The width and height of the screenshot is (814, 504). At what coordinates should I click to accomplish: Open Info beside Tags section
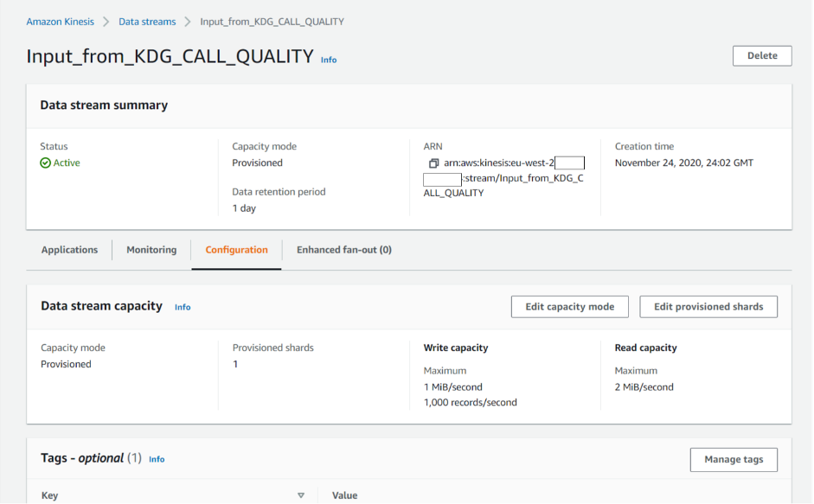pos(156,459)
